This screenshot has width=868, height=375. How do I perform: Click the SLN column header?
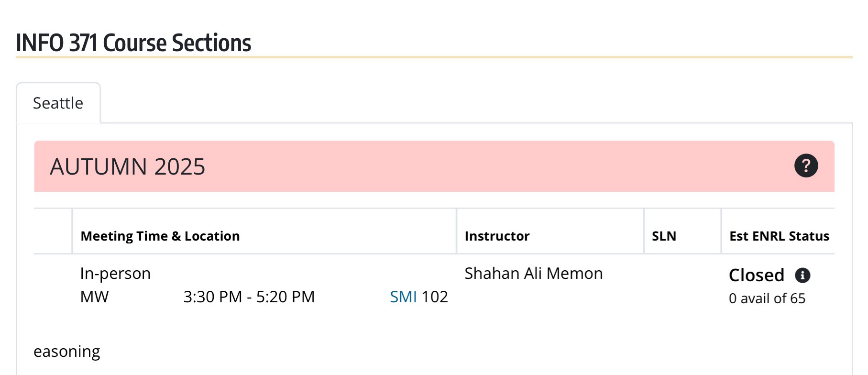[664, 236]
